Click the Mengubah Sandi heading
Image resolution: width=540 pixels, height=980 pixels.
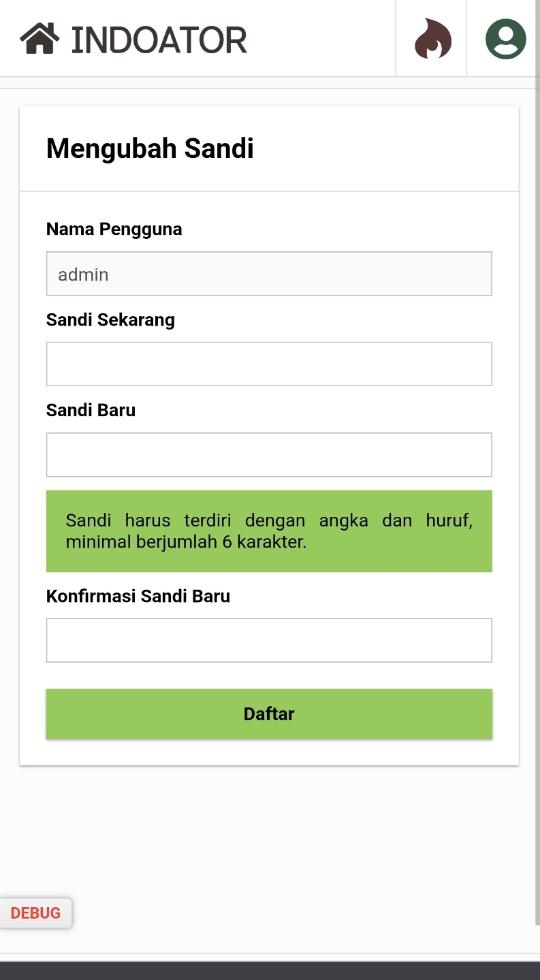pos(150,148)
